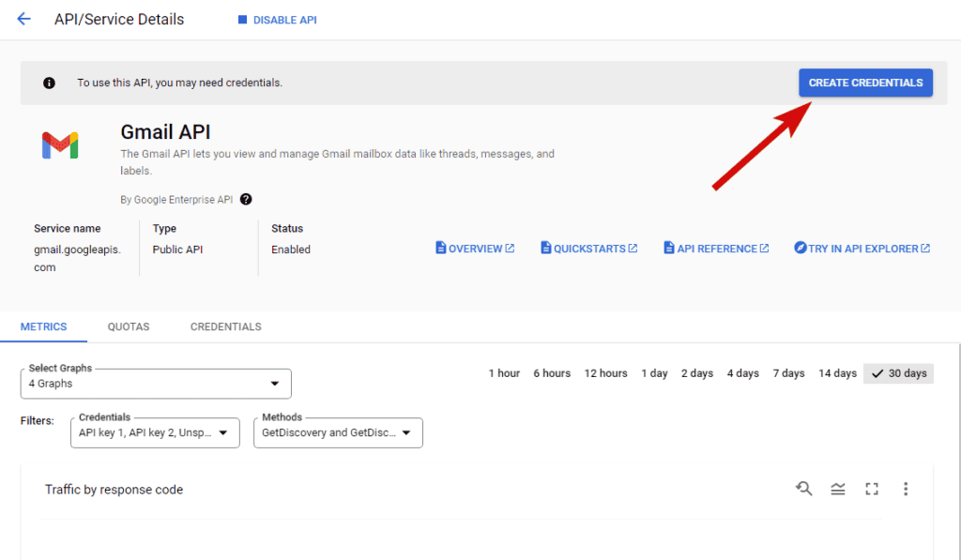This screenshot has height=560, width=961.
Task: Click Create Credentials button
Action: [865, 83]
